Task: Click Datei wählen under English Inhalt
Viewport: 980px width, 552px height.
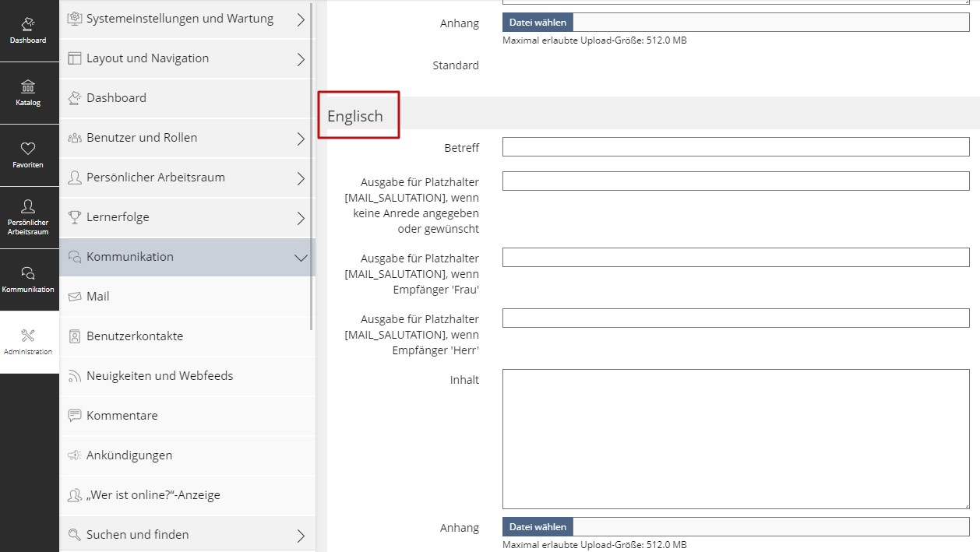Action: pos(538,527)
